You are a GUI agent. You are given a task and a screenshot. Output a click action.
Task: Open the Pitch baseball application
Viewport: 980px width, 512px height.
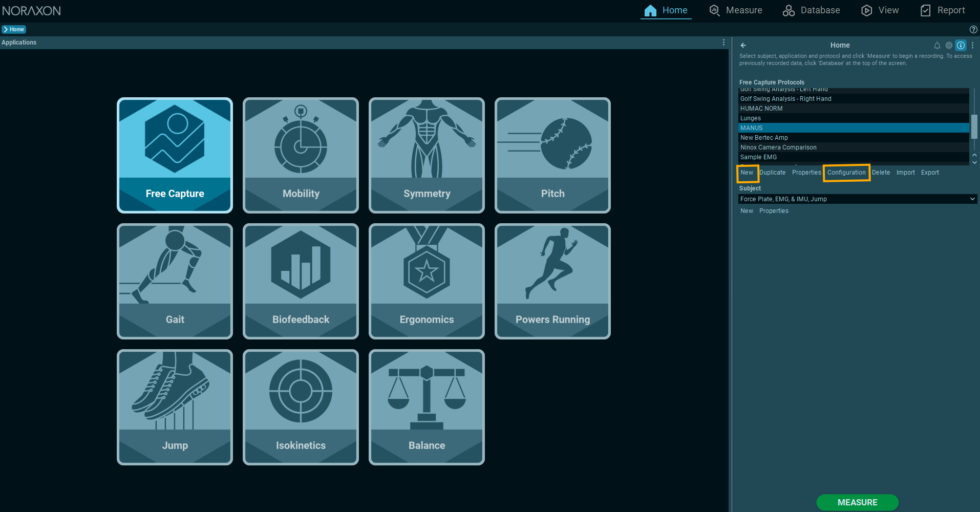pos(552,155)
